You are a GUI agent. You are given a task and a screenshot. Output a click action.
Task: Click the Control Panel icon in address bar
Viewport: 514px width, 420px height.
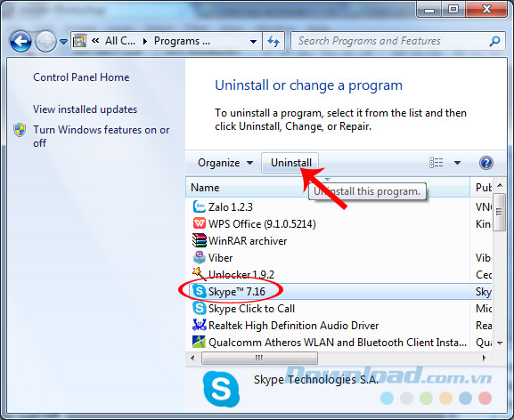click(79, 41)
